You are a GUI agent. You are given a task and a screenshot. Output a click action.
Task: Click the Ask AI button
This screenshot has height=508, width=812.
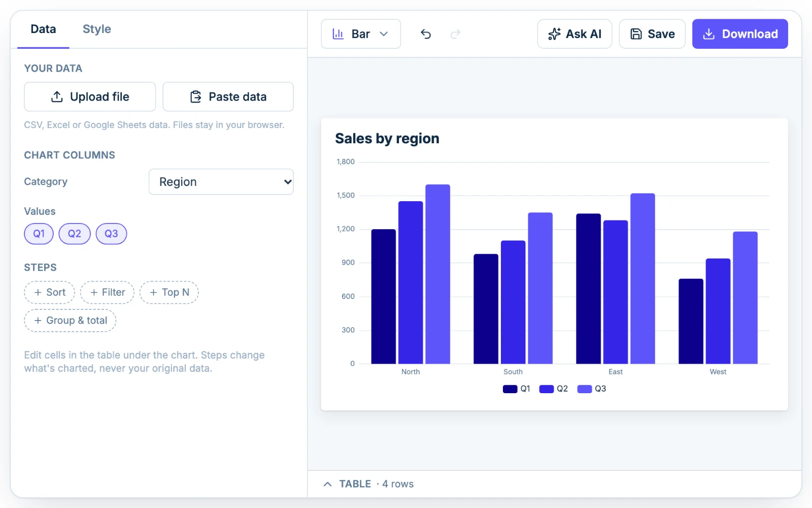coord(574,34)
